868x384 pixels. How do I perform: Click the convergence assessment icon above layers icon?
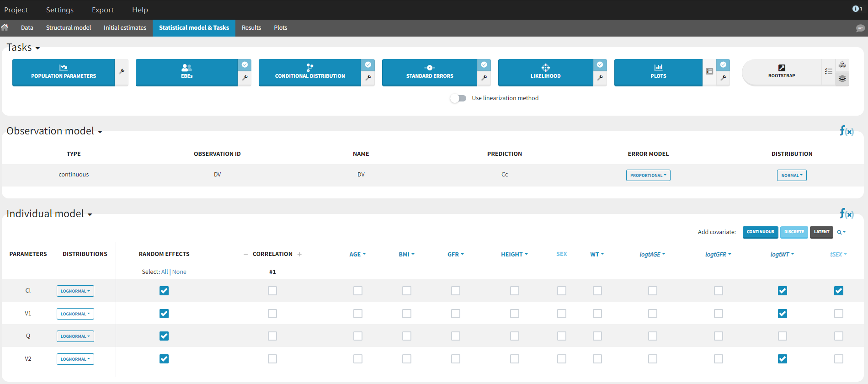tap(842, 65)
